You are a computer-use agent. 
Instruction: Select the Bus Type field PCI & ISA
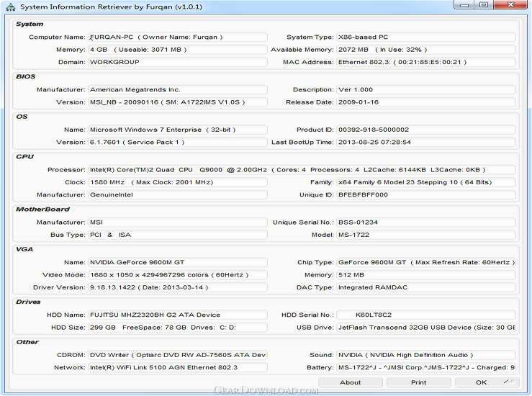178,235
